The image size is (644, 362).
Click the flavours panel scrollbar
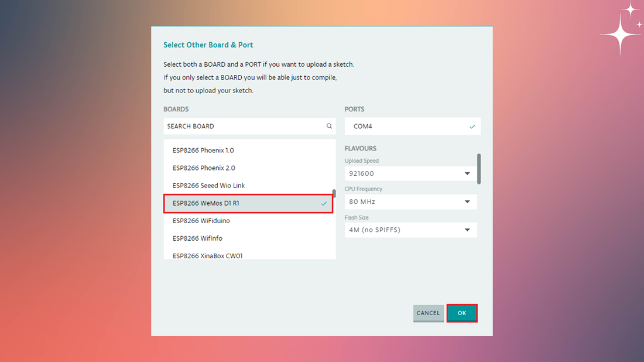pyautogui.click(x=479, y=169)
